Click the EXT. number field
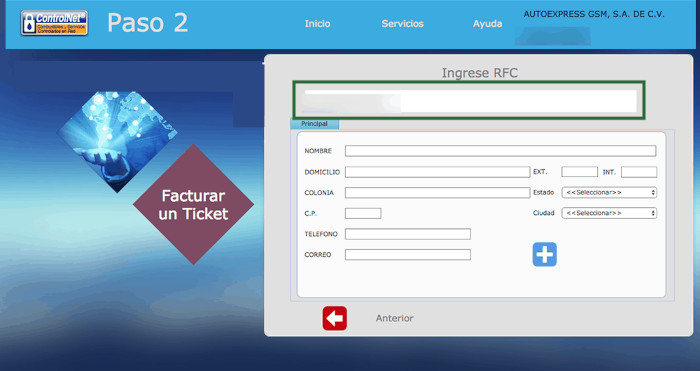The width and height of the screenshot is (700, 371). [579, 172]
